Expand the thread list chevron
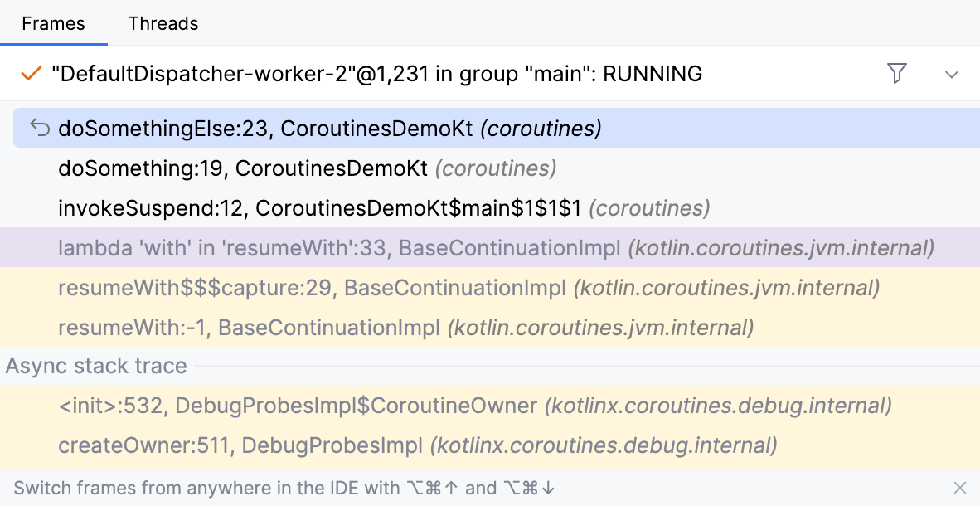This screenshot has height=506, width=980. coord(951,73)
